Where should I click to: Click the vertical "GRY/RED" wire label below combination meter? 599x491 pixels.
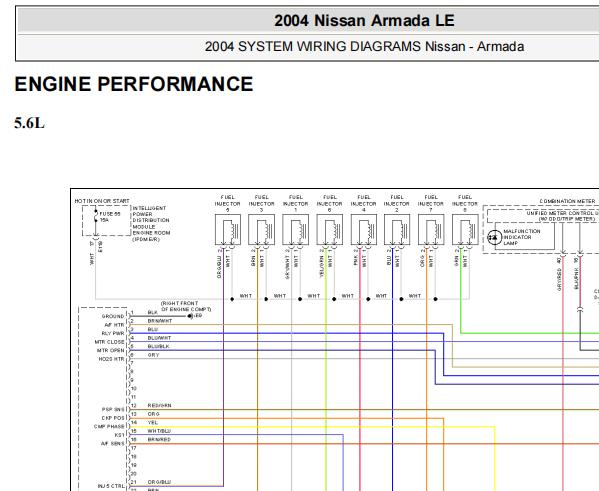click(x=559, y=280)
